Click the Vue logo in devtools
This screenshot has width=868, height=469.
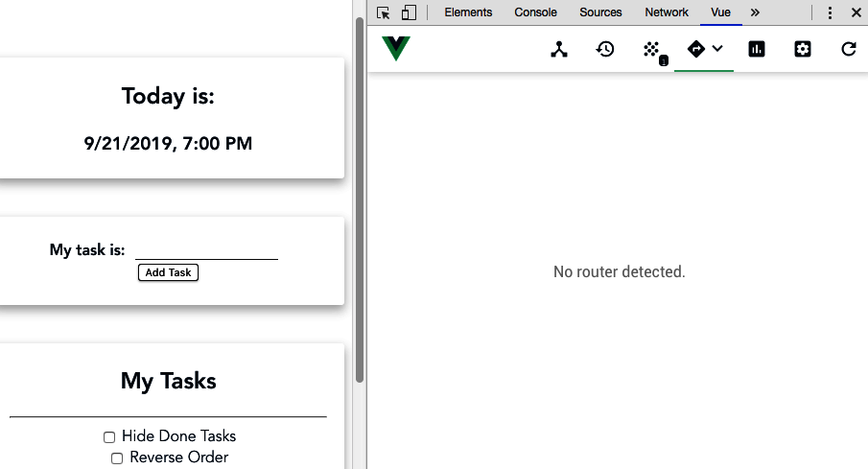pos(396,48)
